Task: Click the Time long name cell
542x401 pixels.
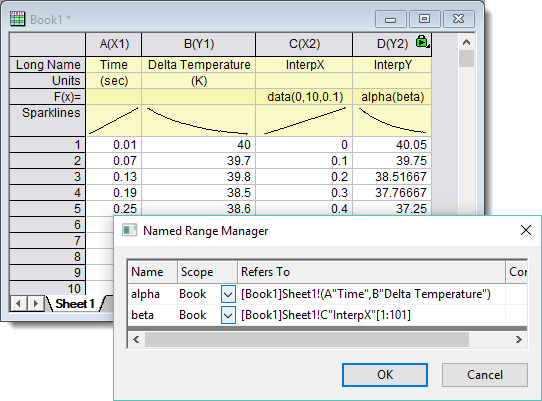Action: (114, 65)
